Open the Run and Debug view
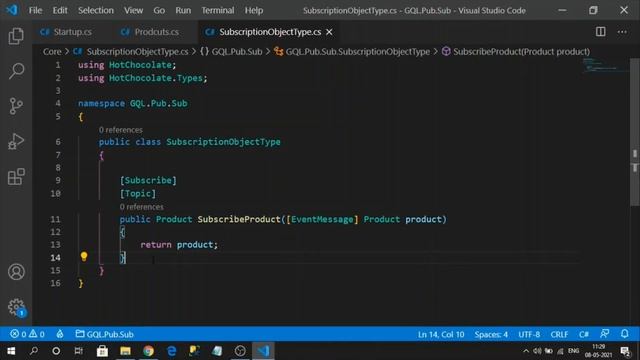 [x=16, y=141]
